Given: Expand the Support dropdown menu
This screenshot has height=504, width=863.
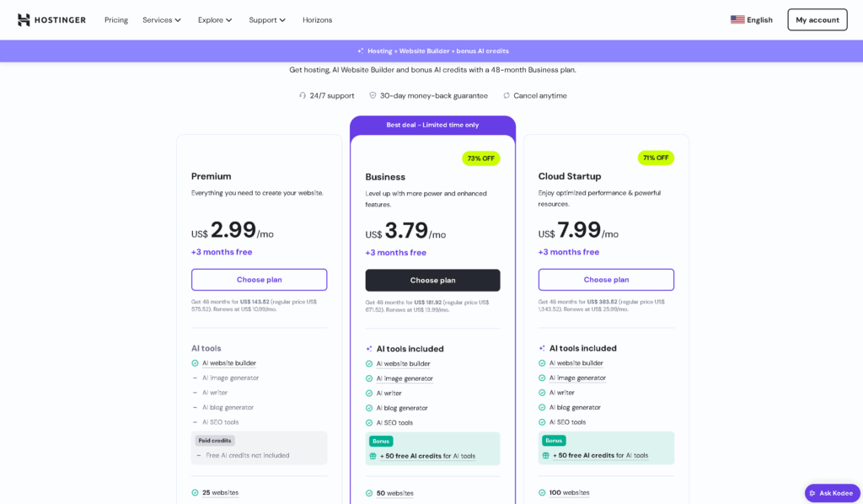Looking at the screenshot, I should [x=267, y=20].
